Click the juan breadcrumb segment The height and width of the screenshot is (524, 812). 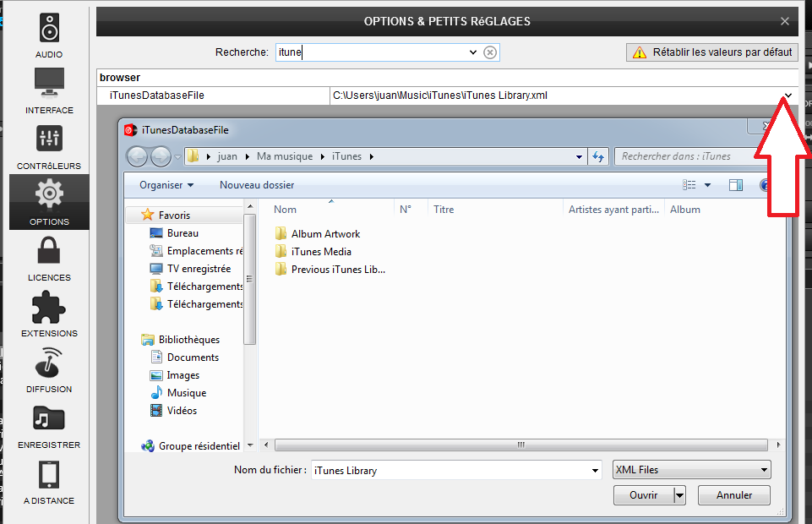coord(227,156)
